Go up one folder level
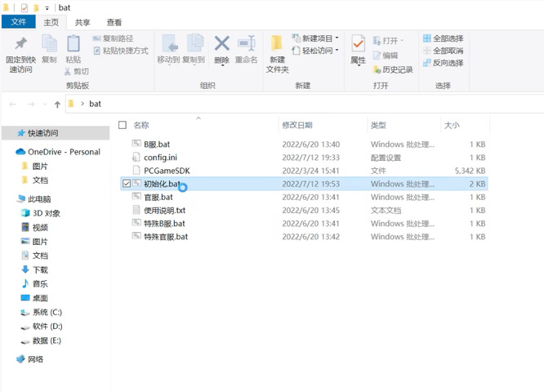The height and width of the screenshot is (392, 544). (57, 104)
